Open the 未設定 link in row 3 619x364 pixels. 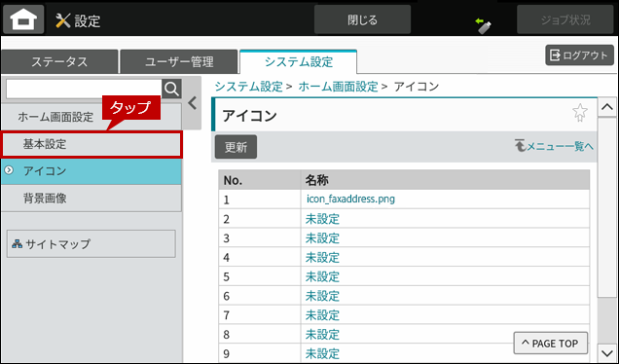(322, 238)
